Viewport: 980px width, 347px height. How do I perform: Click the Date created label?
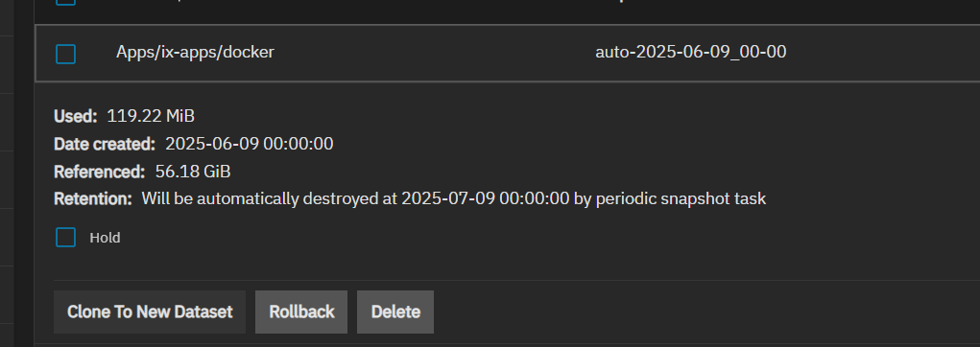click(105, 144)
